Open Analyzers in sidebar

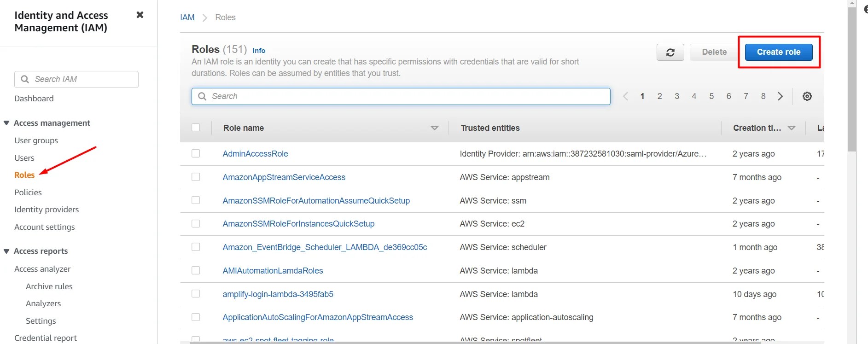point(43,303)
